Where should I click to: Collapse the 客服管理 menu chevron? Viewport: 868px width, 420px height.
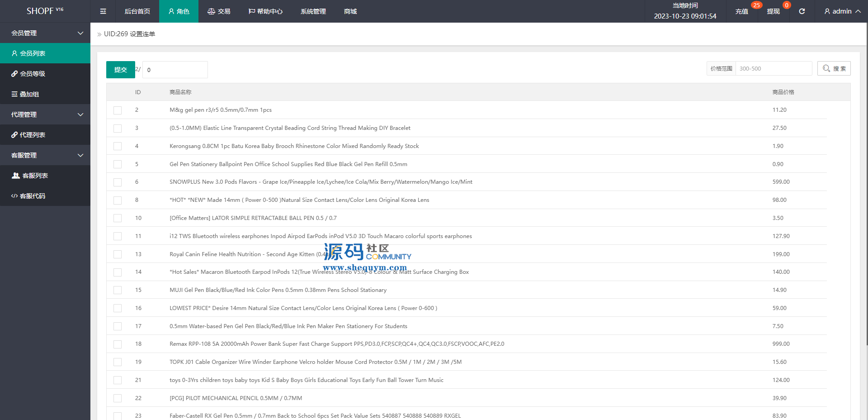80,155
